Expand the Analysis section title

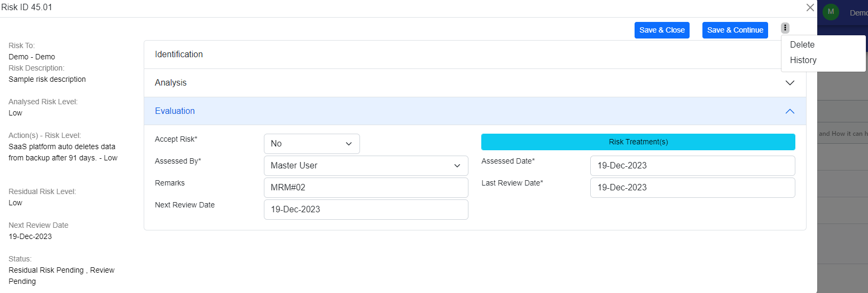[171, 83]
